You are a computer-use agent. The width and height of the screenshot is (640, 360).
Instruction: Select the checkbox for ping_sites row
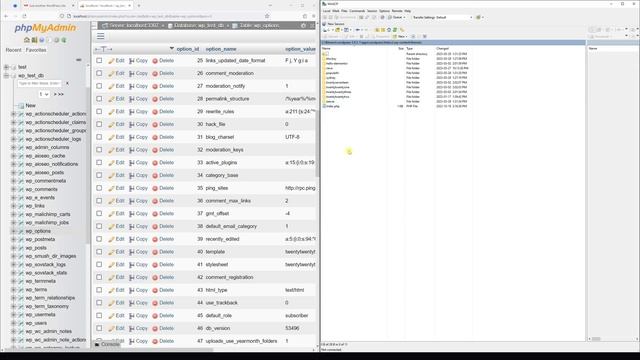point(99,188)
